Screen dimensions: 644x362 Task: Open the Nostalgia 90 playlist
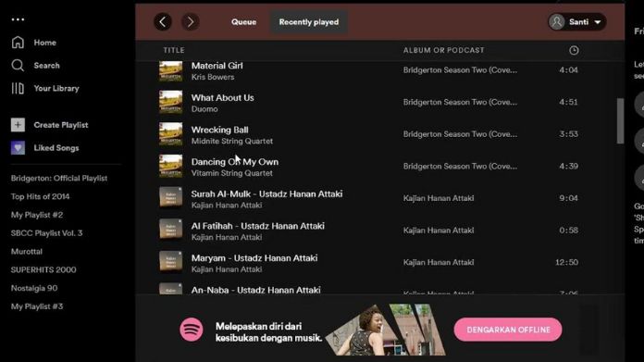pos(34,288)
